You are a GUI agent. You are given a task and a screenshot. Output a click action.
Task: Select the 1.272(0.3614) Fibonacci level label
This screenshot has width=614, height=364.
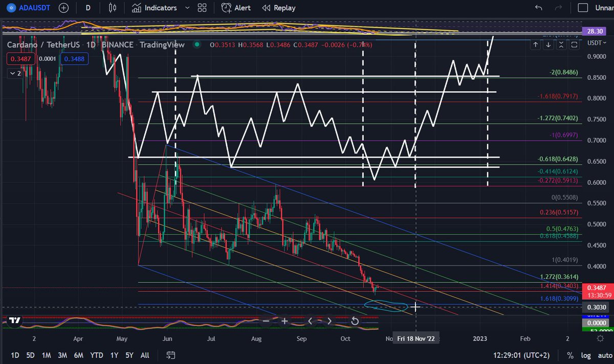(x=560, y=277)
